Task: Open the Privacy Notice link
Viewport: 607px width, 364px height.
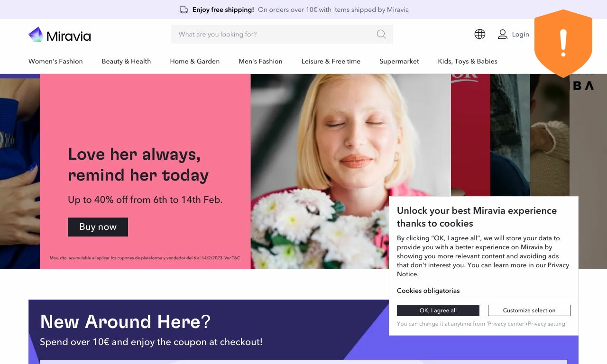Action: (483, 270)
